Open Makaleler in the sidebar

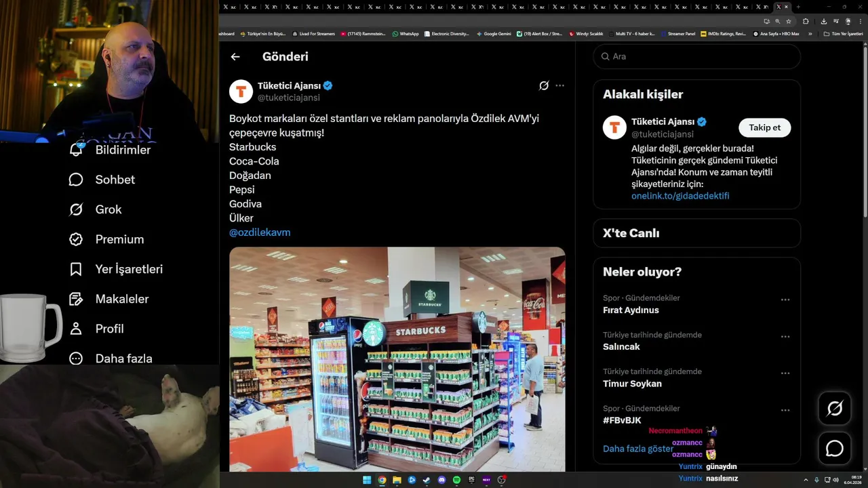[x=108, y=299]
